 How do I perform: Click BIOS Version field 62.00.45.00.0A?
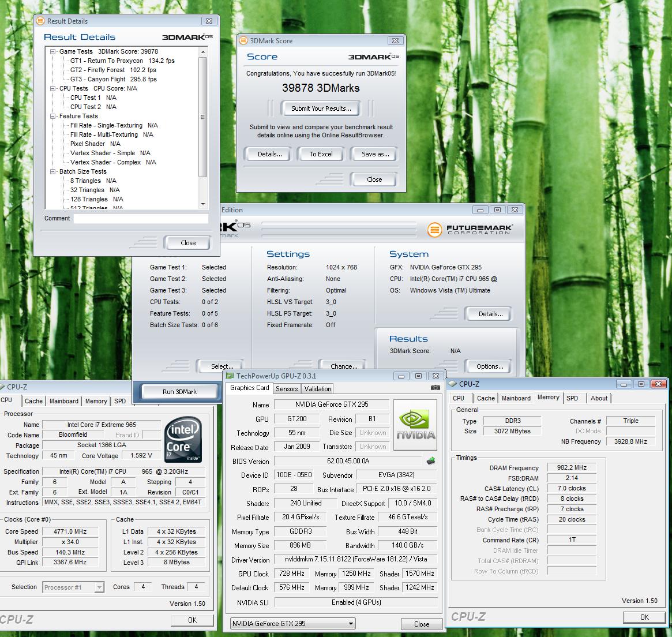[348, 461]
